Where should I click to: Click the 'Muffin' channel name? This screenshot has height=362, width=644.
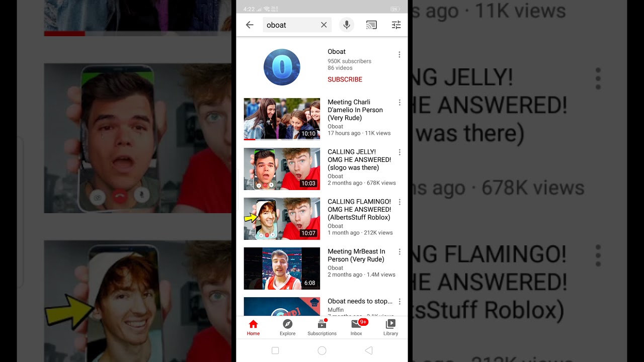(336, 310)
